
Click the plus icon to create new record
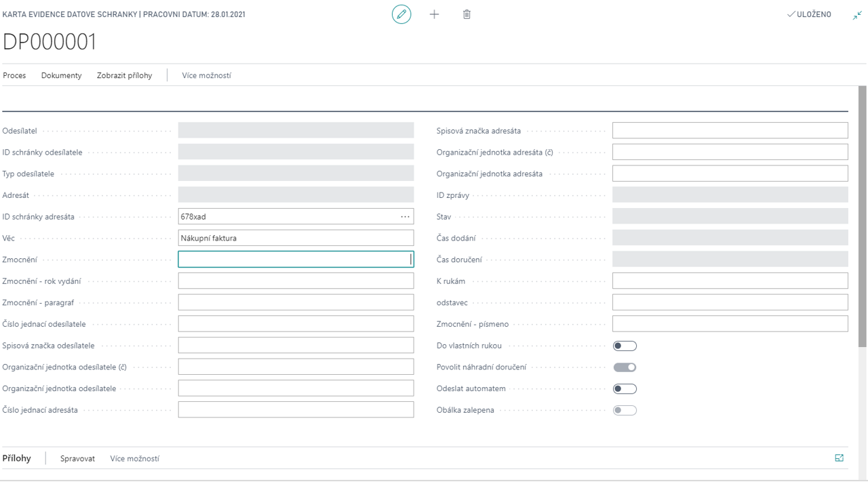[435, 14]
